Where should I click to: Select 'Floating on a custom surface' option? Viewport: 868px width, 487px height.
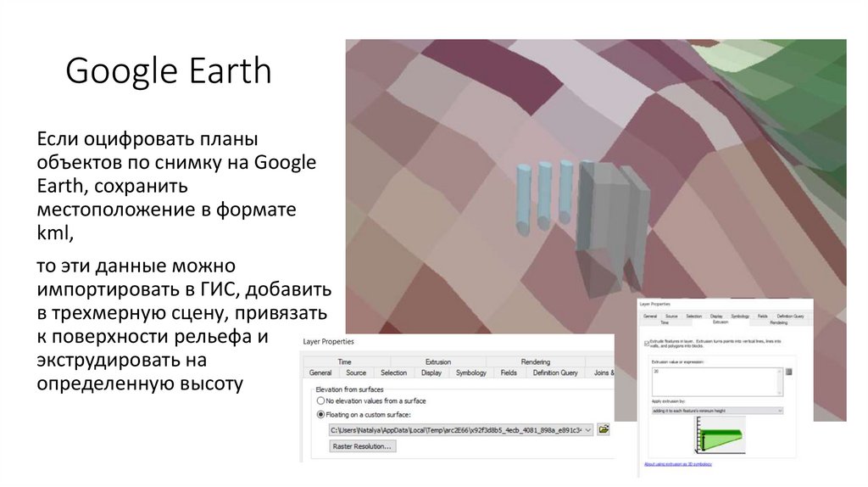pyautogui.click(x=320, y=414)
